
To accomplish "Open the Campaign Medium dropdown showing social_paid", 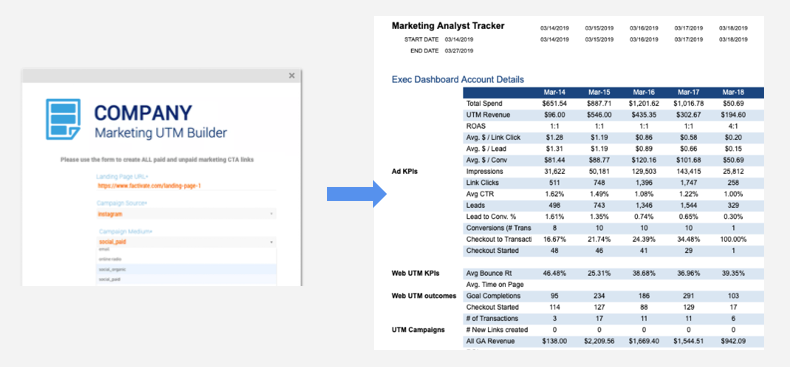I will click(186, 242).
